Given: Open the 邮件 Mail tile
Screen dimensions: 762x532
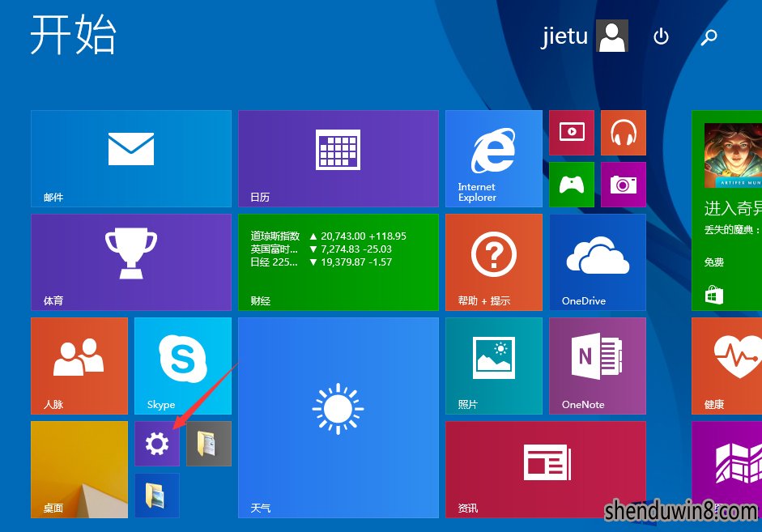Looking at the screenshot, I should pos(130,159).
